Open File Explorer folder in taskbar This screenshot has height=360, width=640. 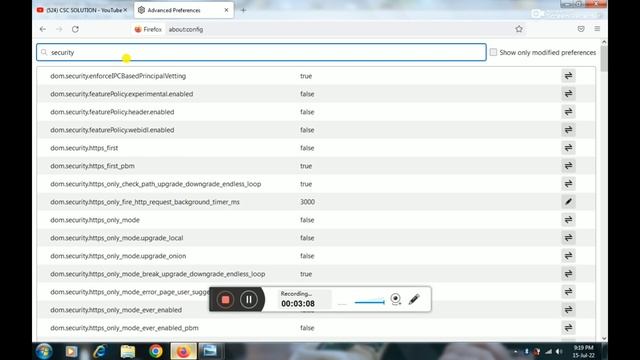(128, 351)
